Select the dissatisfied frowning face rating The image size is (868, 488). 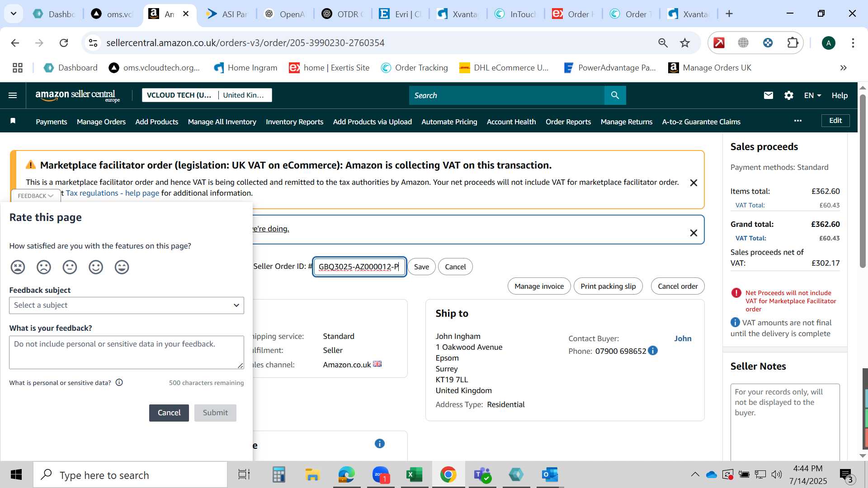coord(44,267)
